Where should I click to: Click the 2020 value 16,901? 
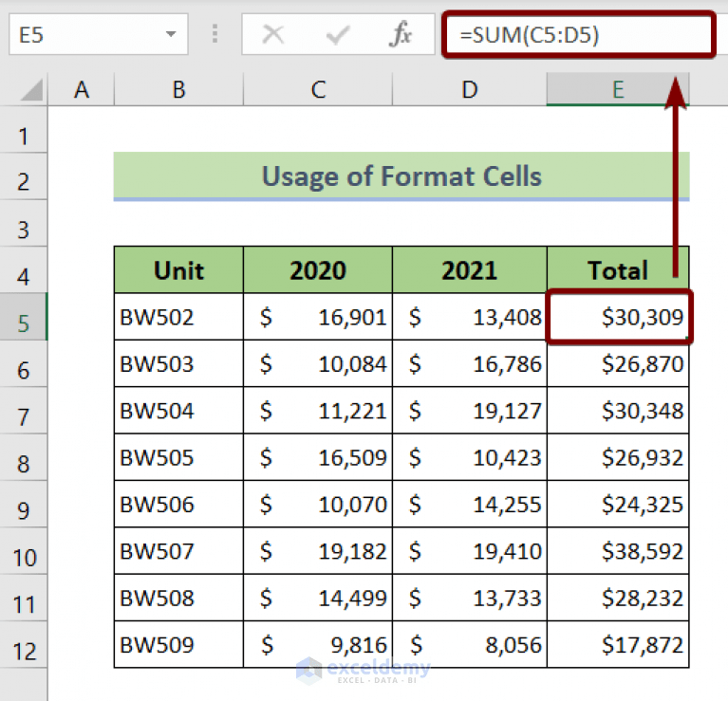[x=318, y=318]
